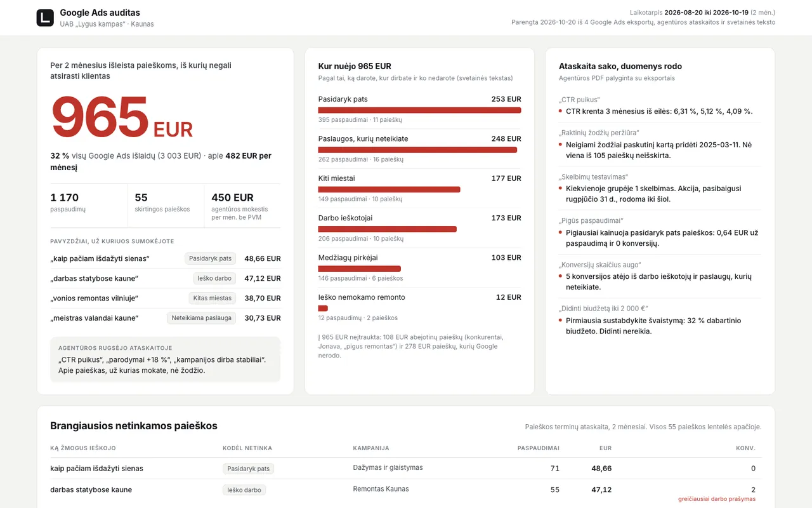Click the KONV. column header

tap(745, 448)
